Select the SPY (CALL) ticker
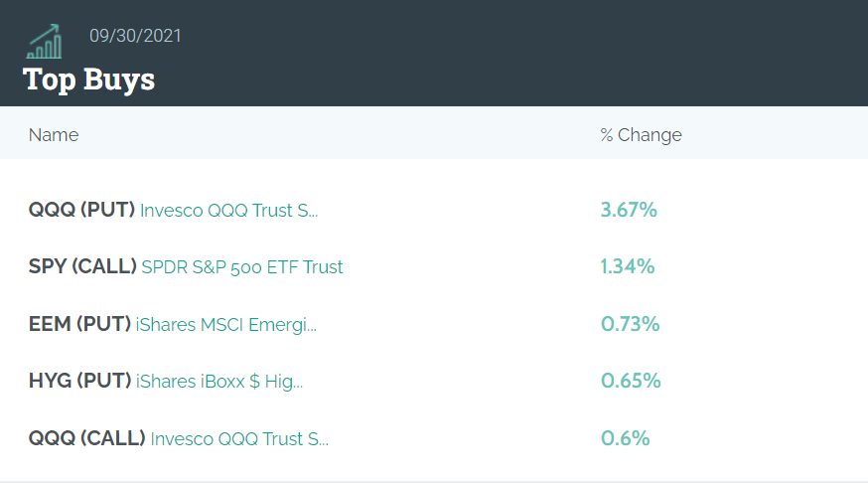Viewport: 868px width, 483px height. click(82, 267)
